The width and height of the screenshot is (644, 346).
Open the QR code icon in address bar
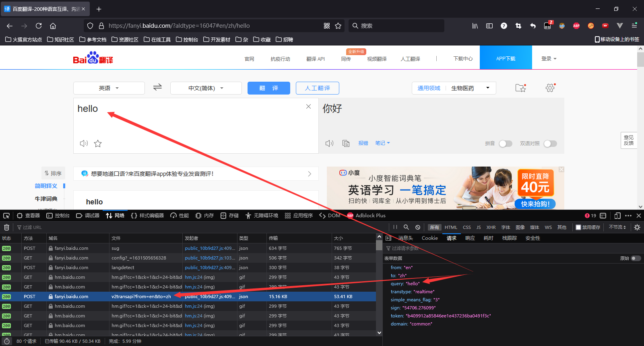tap(327, 26)
